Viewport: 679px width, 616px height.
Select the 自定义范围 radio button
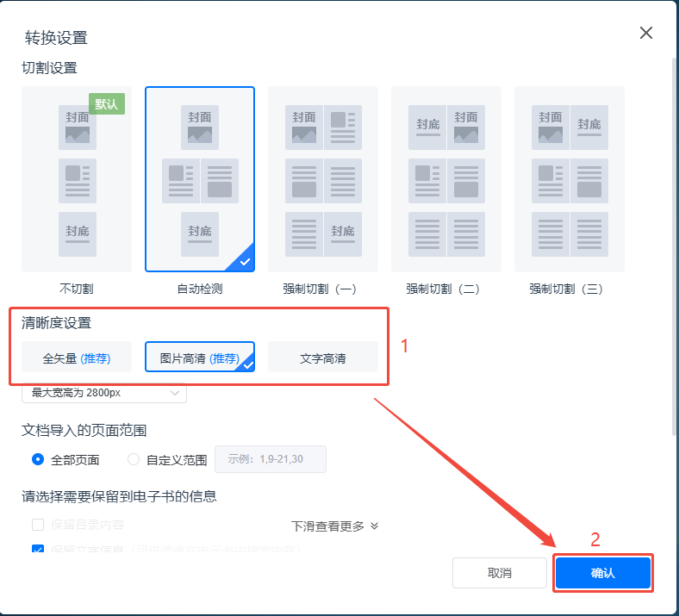[x=134, y=459]
